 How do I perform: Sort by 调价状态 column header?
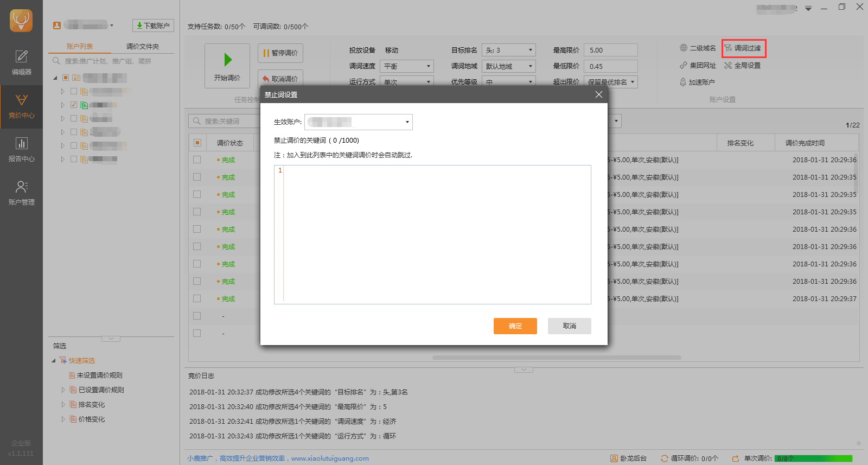[x=230, y=143]
